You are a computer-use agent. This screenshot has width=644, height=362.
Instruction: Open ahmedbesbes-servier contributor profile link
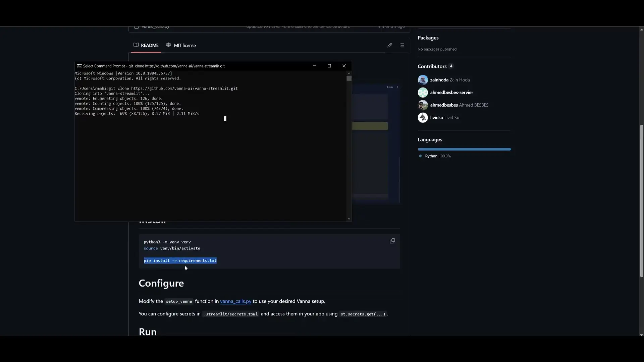point(451,93)
